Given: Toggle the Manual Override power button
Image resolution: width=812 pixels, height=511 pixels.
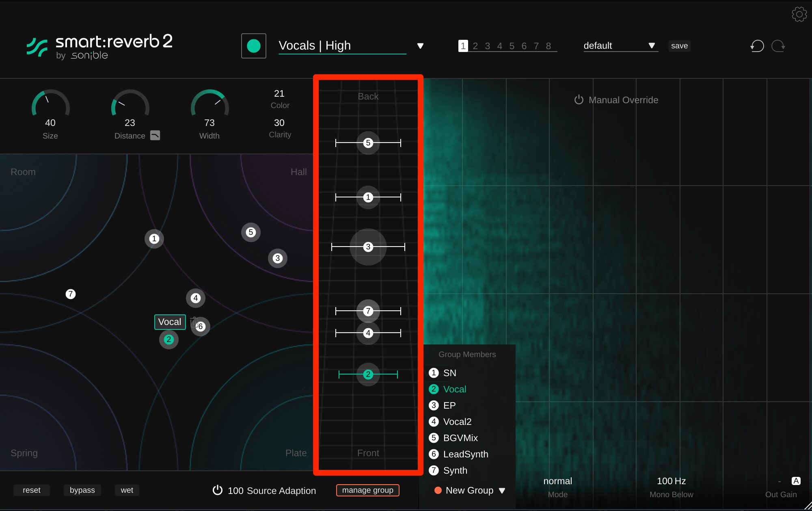Looking at the screenshot, I should click(x=579, y=100).
